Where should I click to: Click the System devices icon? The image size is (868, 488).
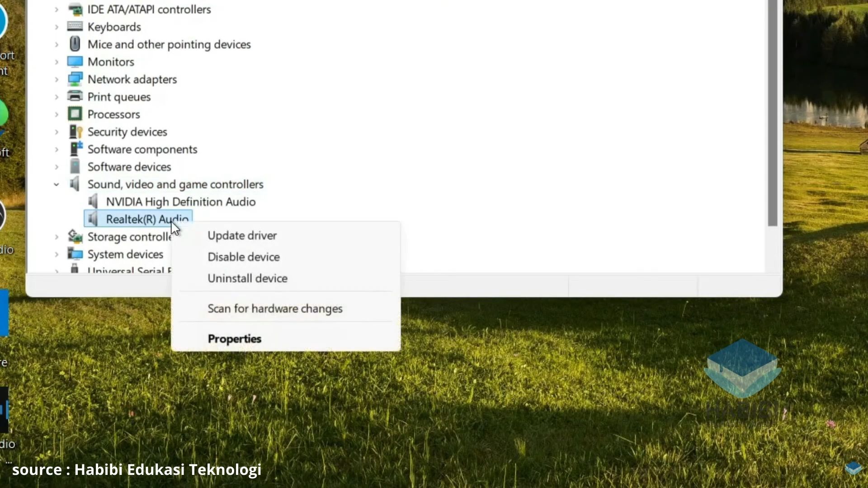coord(75,254)
